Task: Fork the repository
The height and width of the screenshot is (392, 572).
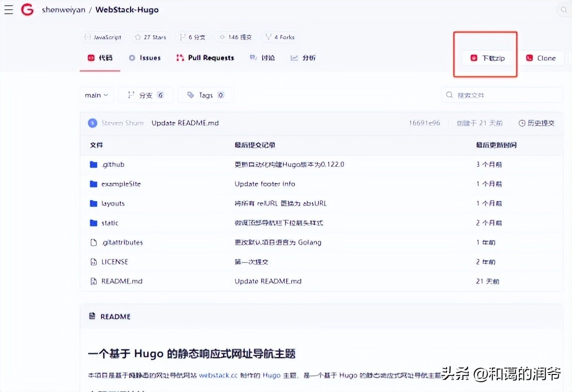Action: (279, 37)
